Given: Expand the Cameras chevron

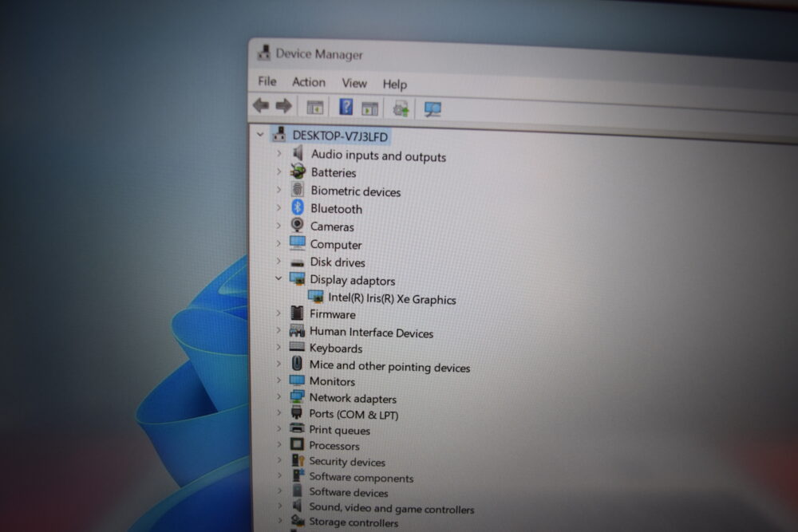Looking at the screenshot, I should (x=279, y=225).
